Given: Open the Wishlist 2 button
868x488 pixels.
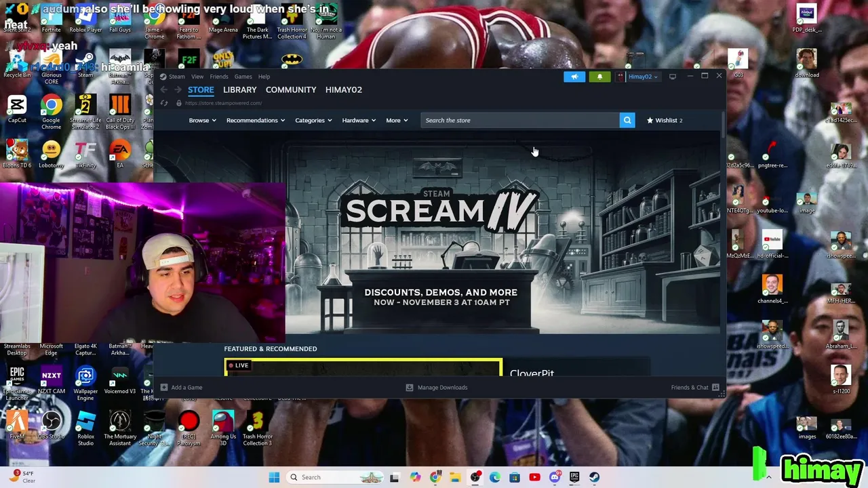Looking at the screenshot, I should coord(665,120).
